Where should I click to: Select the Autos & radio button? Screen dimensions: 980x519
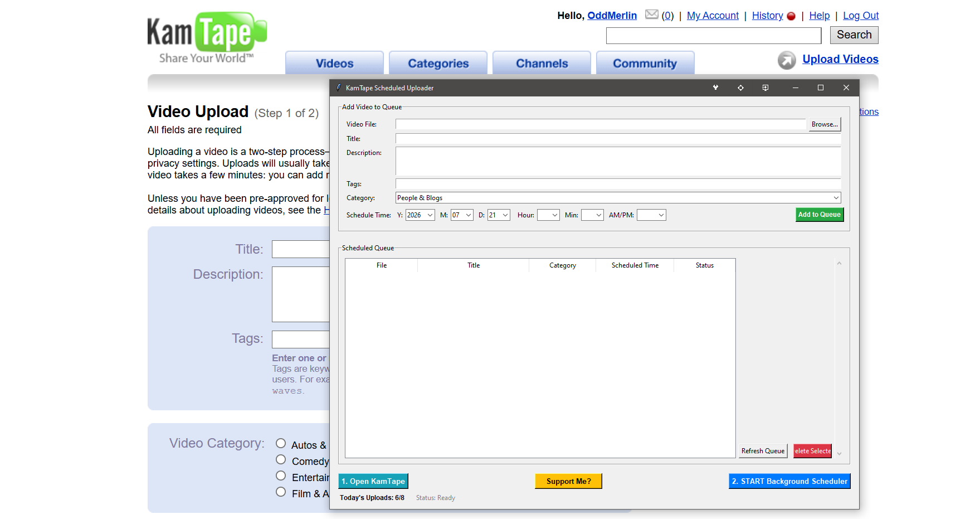coord(281,444)
